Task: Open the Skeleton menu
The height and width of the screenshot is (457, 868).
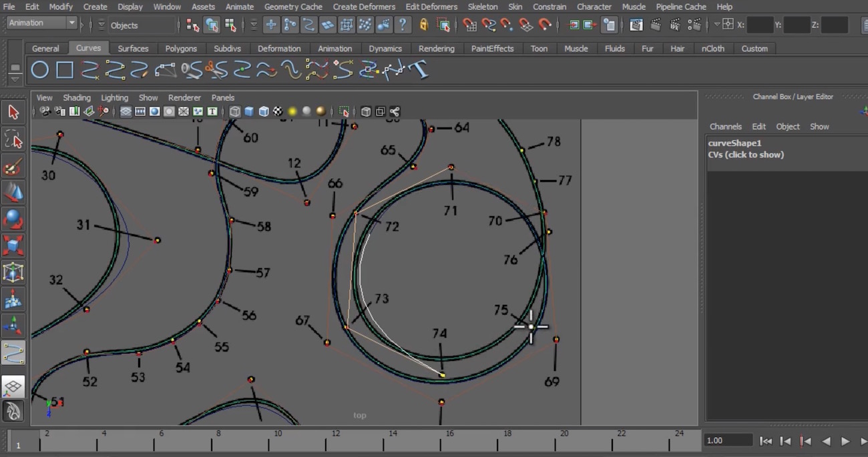Action: click(x=483, y=7)
